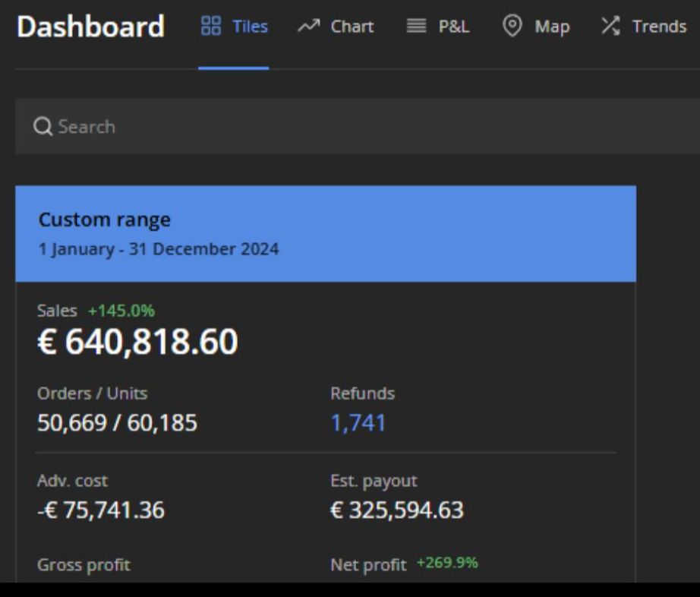
Task: Open the P&L tab
Action: coord(438,27)
